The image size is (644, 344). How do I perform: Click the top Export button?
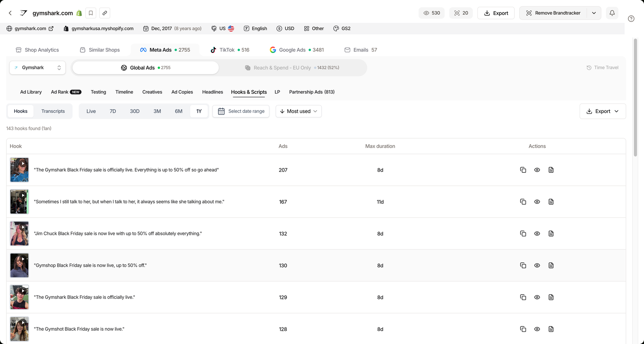(496, 13)
